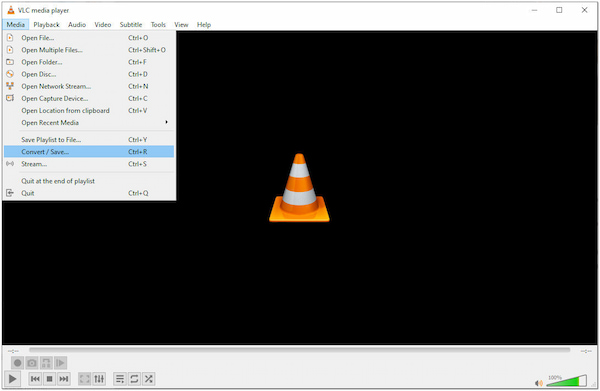This screenshot has width=600, height=391.
Task: Toggle fullscreen video button
Action: click(x=85, y=379)
